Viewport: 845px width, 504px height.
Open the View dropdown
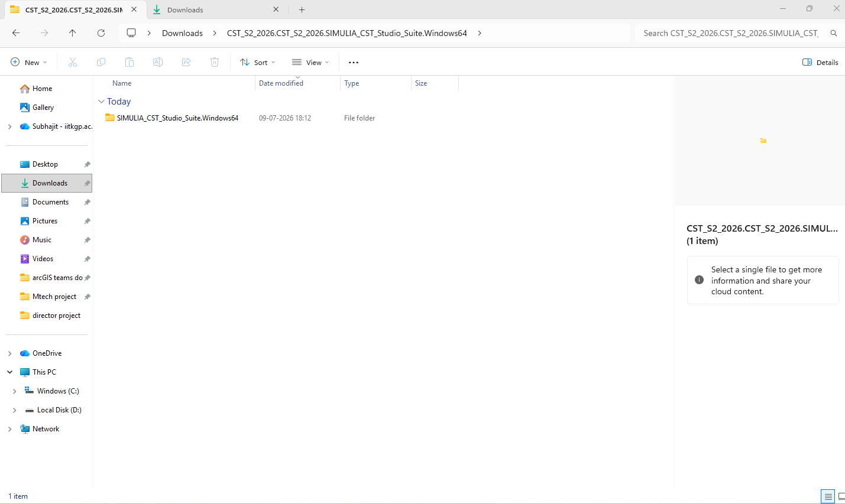310,62
